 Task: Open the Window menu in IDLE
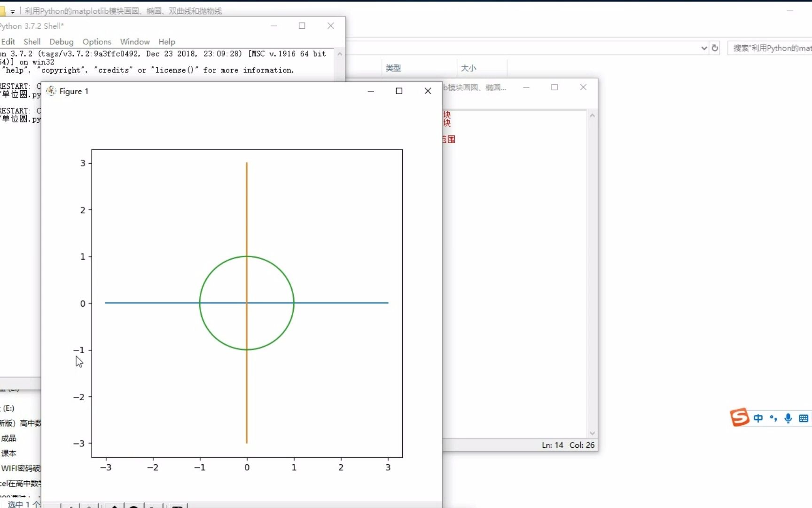click(x=135, y=42)
